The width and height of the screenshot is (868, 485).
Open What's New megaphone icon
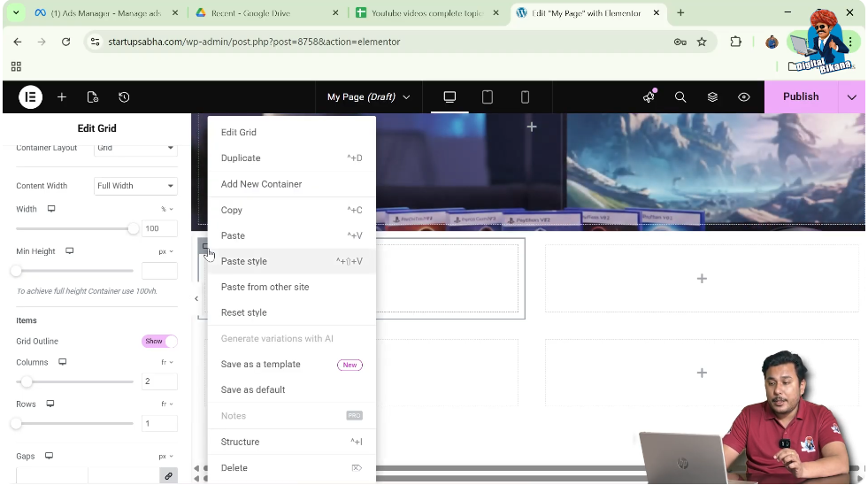point(649,97)
